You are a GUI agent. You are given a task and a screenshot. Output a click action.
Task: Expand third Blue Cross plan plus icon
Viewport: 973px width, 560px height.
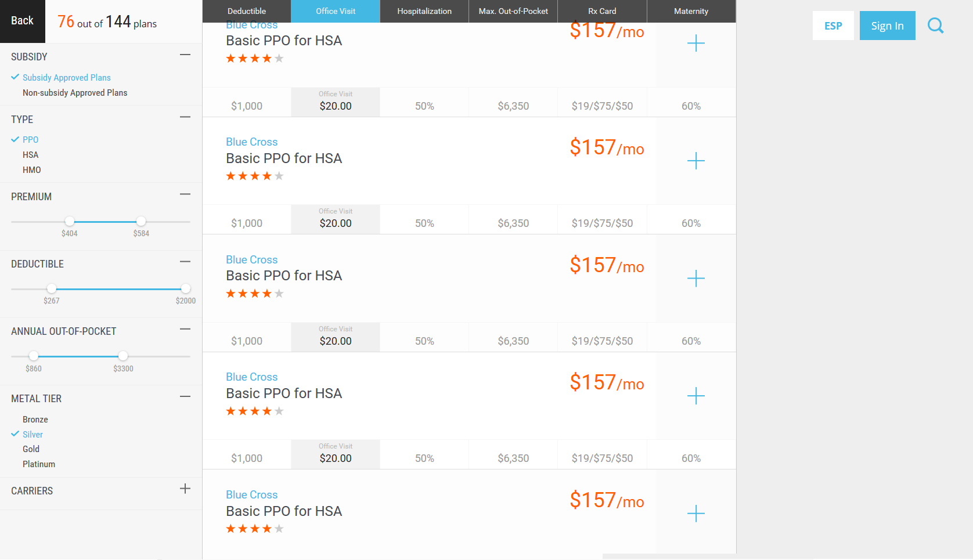[695, 279]
